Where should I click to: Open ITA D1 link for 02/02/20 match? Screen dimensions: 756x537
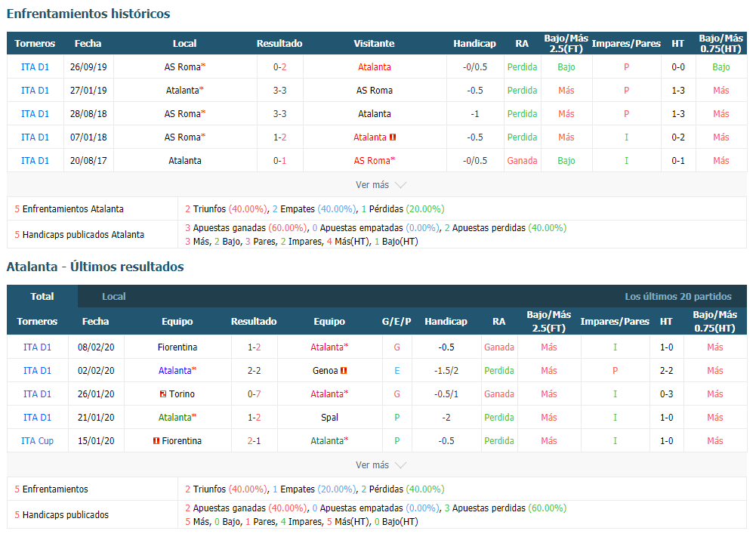[x=37, y=370]
